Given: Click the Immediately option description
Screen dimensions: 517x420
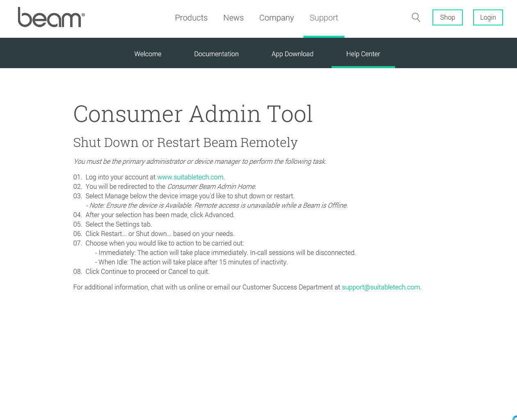Looking at the screenshot, I should [225, 252].
